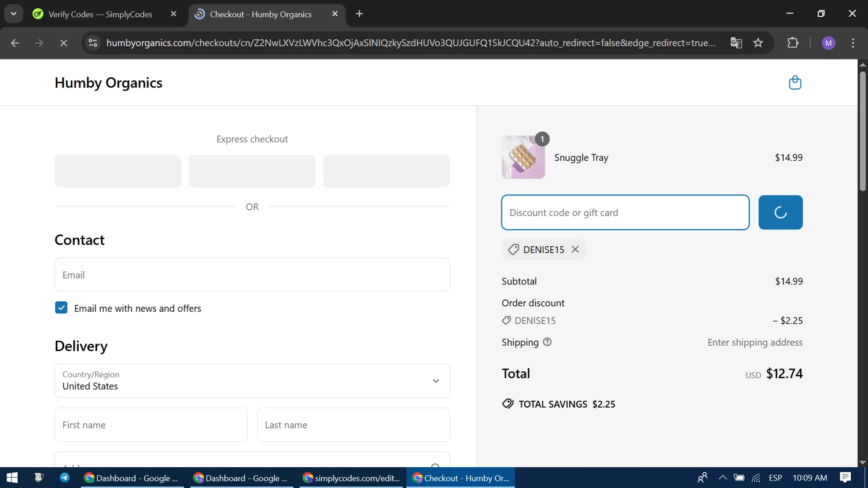
Task: Open the taskbar app left of Telegram
Action: pos(39,478)
